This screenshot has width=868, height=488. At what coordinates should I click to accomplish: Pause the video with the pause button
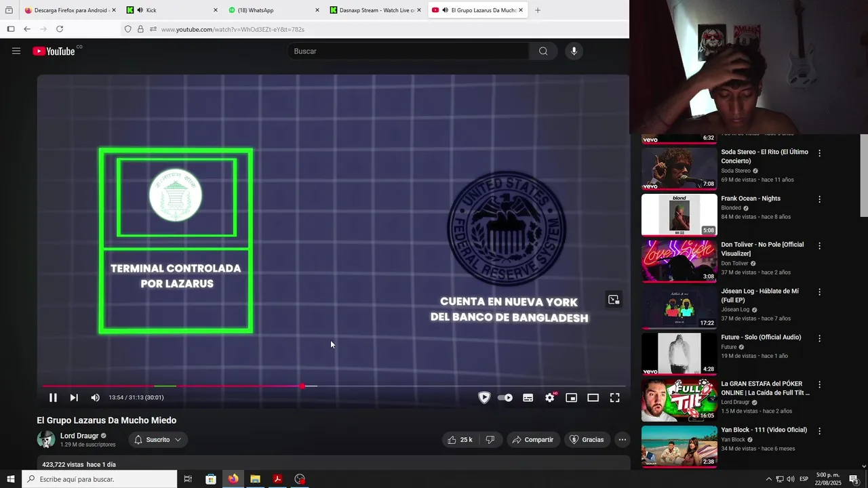[53, 398]
